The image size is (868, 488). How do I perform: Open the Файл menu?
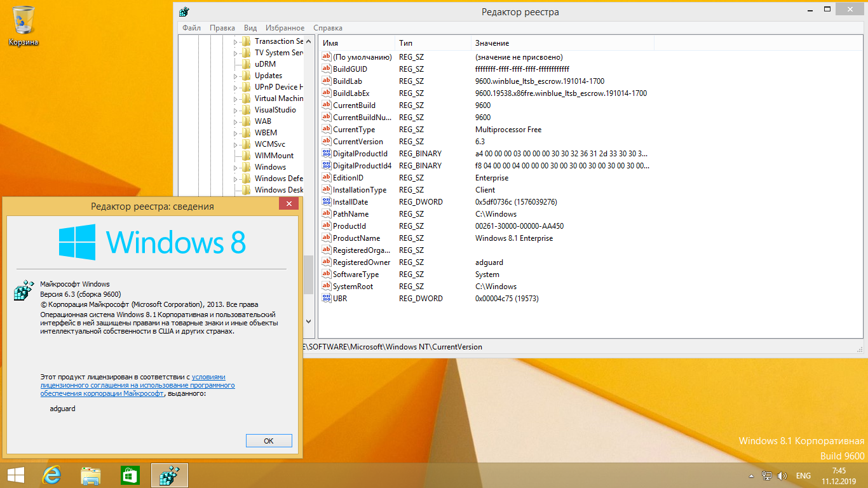pos(191,28)
